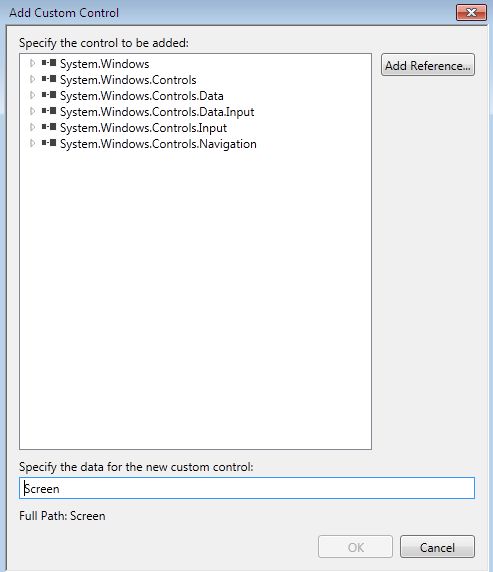Close the Add Custom Control window
Viewport: 493px width, 572px height.
471,13
